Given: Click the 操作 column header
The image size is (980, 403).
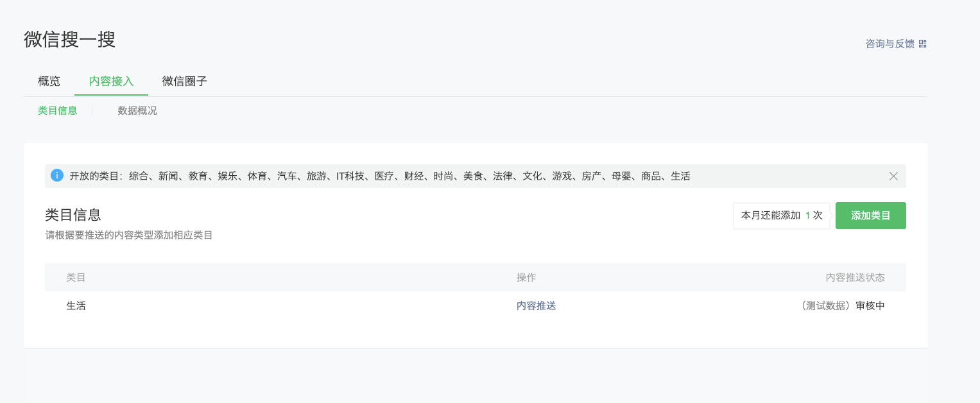Looking at the screenshot, I should click(x=526, y=277).
